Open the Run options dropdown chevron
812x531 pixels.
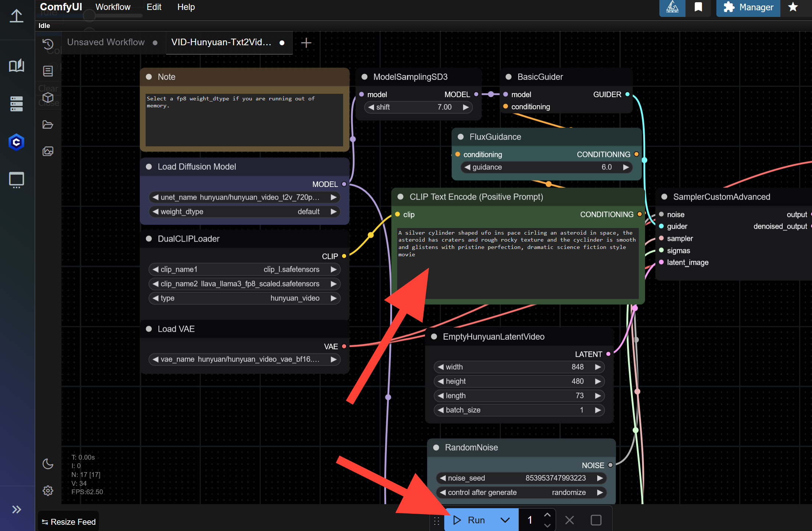[x=505, y=520]
